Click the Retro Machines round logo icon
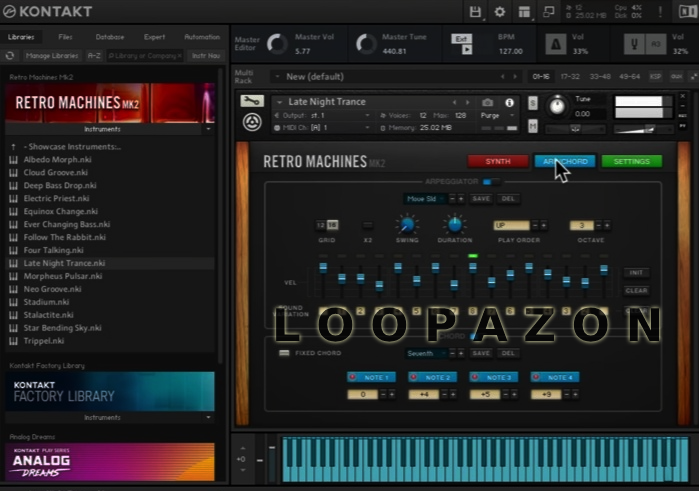 pos(252,122)
